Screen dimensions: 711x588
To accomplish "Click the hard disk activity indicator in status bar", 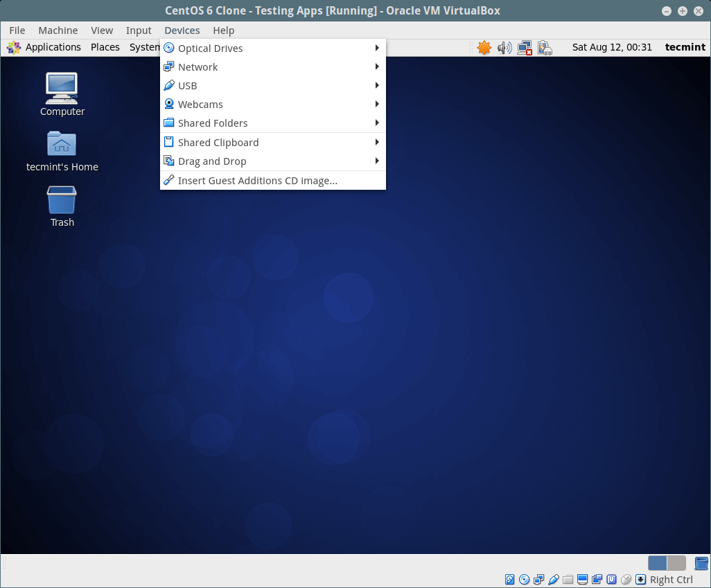I will click(510, 580).
